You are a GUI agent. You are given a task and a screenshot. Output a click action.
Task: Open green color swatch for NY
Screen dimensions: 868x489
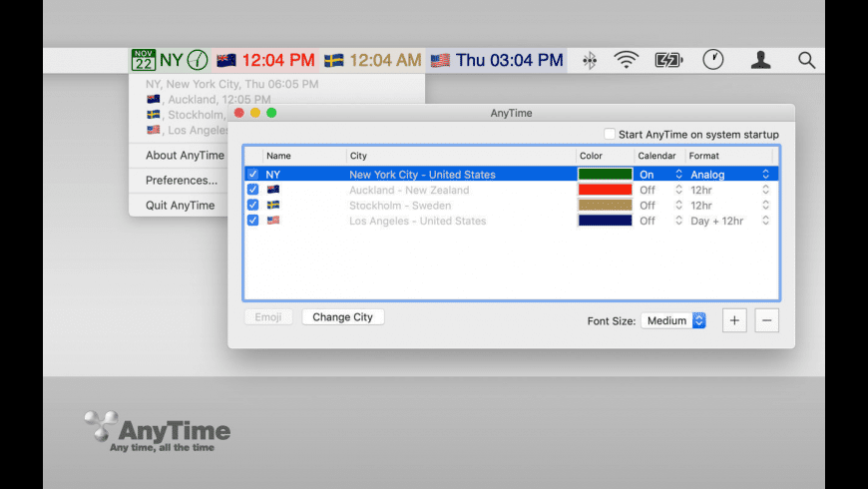(x=605, y=174)
